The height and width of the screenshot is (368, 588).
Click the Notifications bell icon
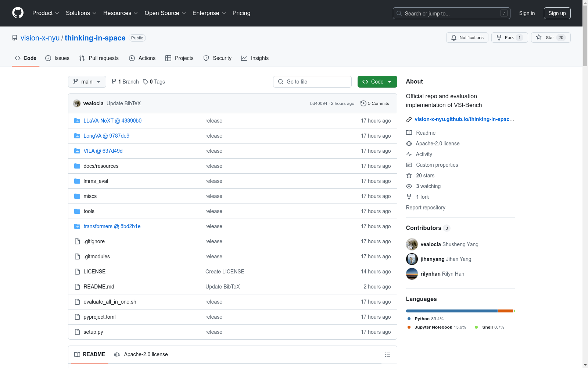click(x=454, y=38)
